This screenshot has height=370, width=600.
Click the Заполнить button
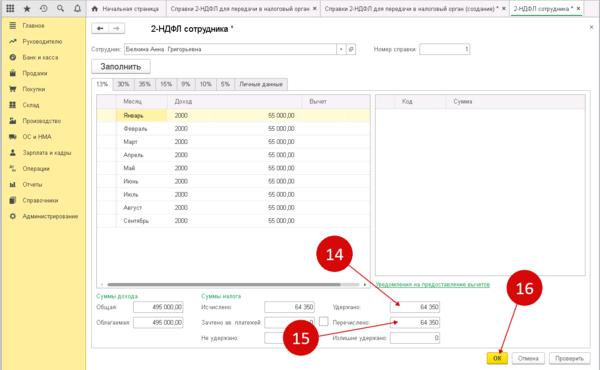[x=121, y=67]
